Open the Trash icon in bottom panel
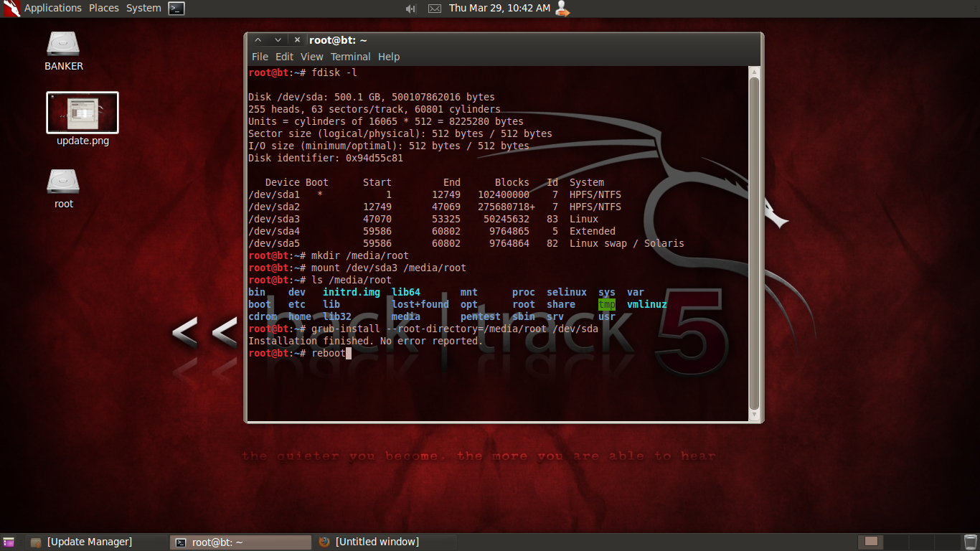Viewport: 980px width, 551px height. point(971,542)
